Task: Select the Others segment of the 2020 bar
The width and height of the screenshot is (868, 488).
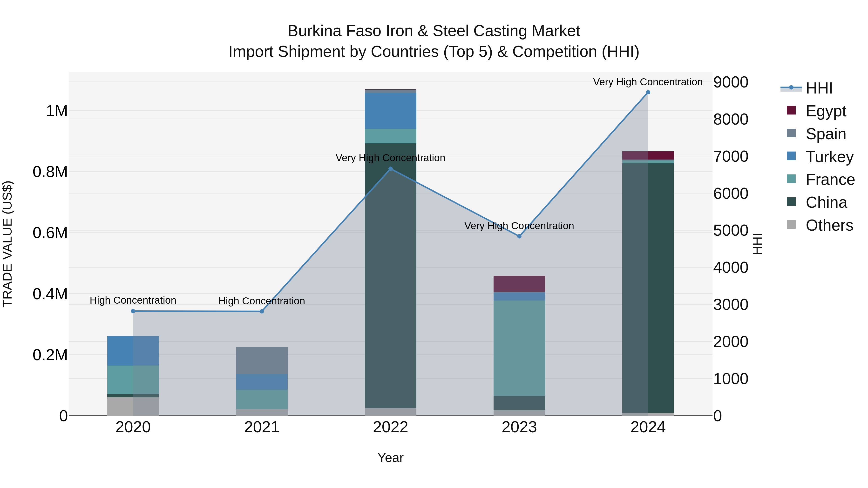Action: [x=133, y=407]
